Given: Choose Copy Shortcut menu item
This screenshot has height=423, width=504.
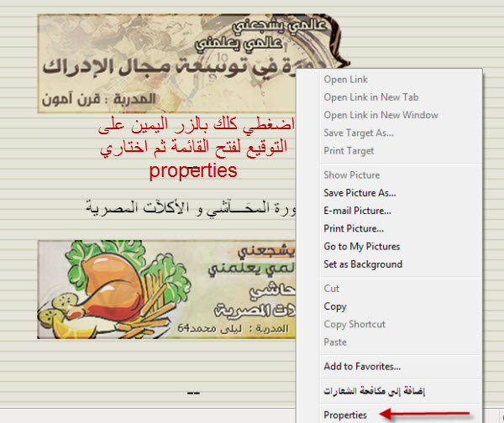Looking at the screenshot, I should (x=354, y=324).
